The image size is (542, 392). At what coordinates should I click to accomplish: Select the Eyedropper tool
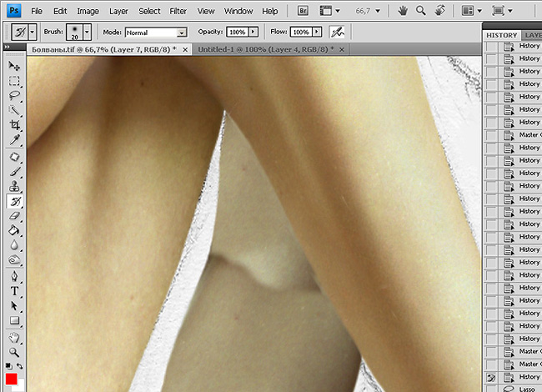pos(14,139)
